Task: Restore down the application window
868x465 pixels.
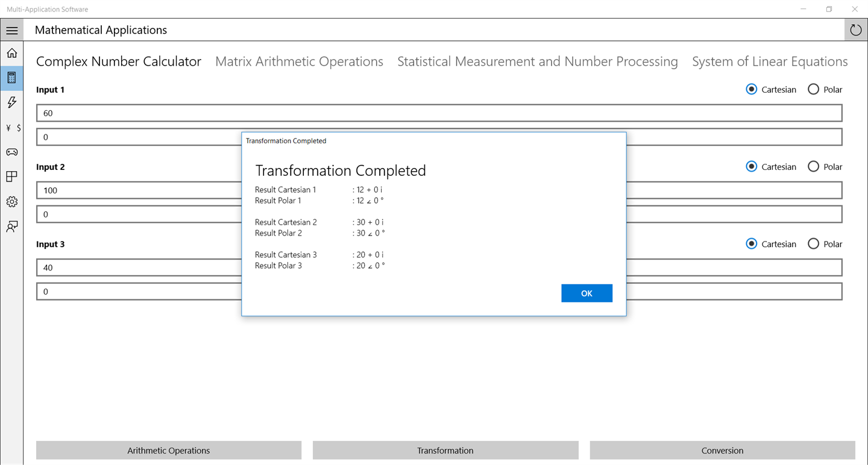Action: coord(829,9)
